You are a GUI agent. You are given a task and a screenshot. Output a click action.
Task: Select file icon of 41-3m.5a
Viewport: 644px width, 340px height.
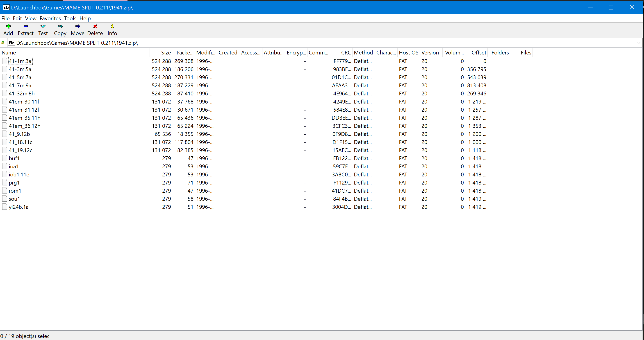pyautogui.click(x=5, y=69)
